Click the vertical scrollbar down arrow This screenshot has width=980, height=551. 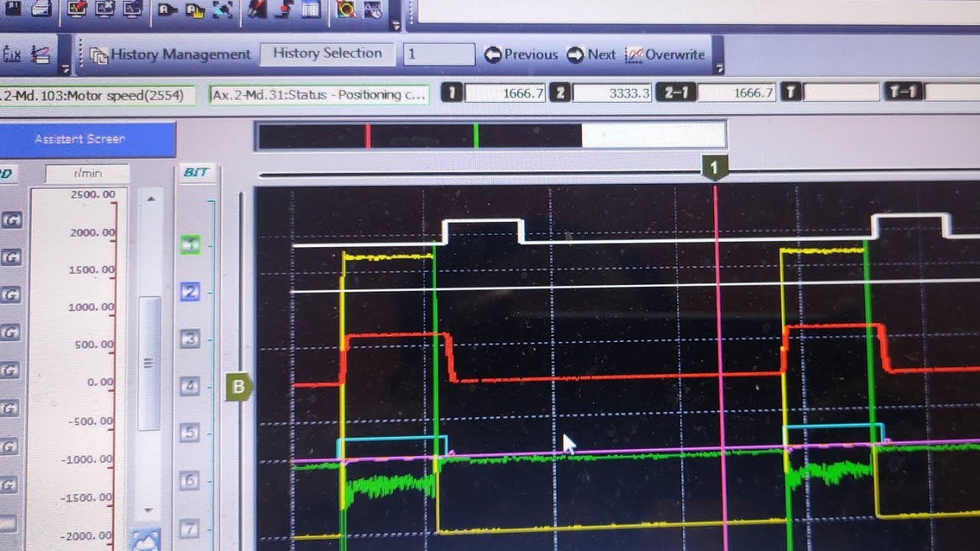pyautogui.click(x=150, y=509)
